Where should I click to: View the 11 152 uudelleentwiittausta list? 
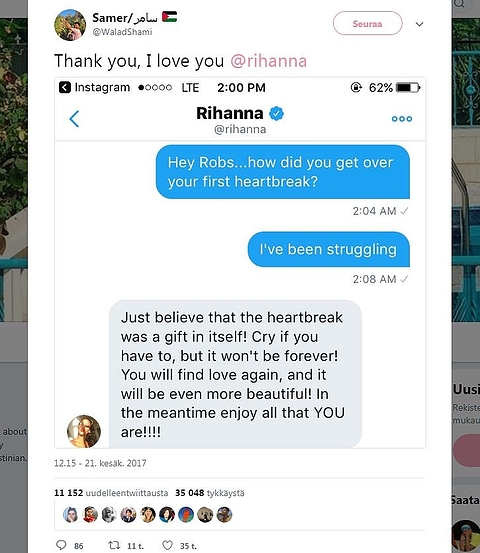[111, 493]
